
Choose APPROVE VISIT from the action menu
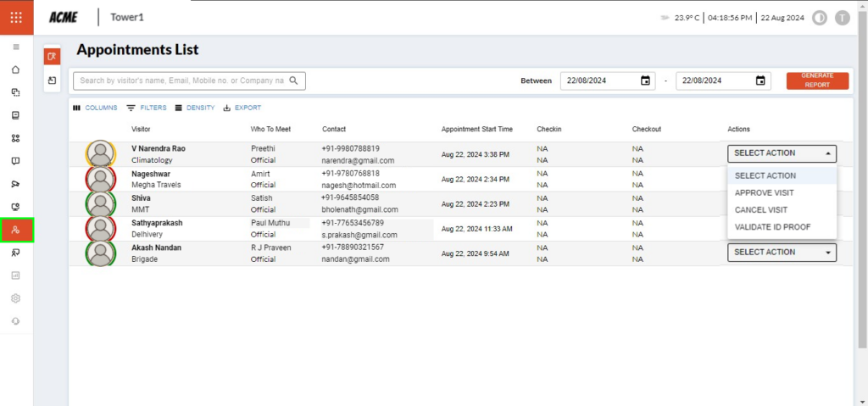pos(764,192)
